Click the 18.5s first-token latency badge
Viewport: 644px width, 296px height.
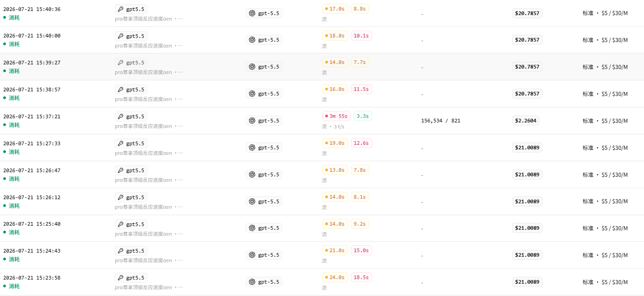click(x=361, y=277)
